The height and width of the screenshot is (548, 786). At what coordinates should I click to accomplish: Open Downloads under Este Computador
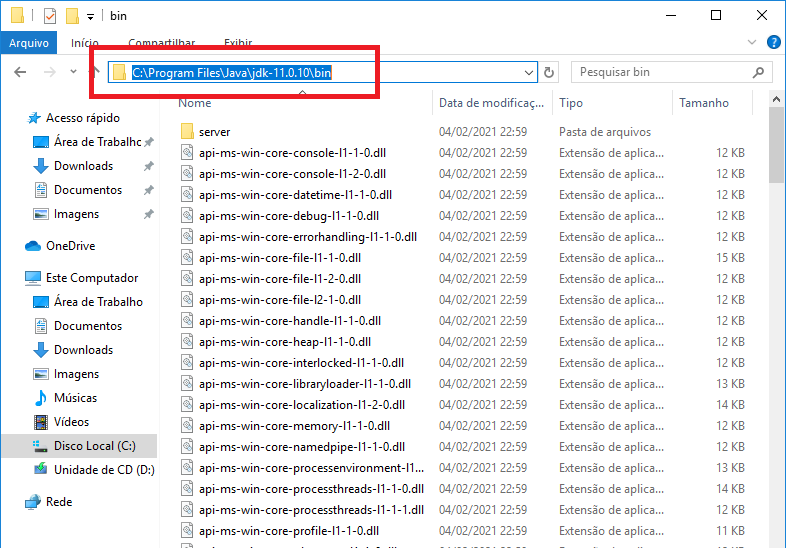point(83,350)
